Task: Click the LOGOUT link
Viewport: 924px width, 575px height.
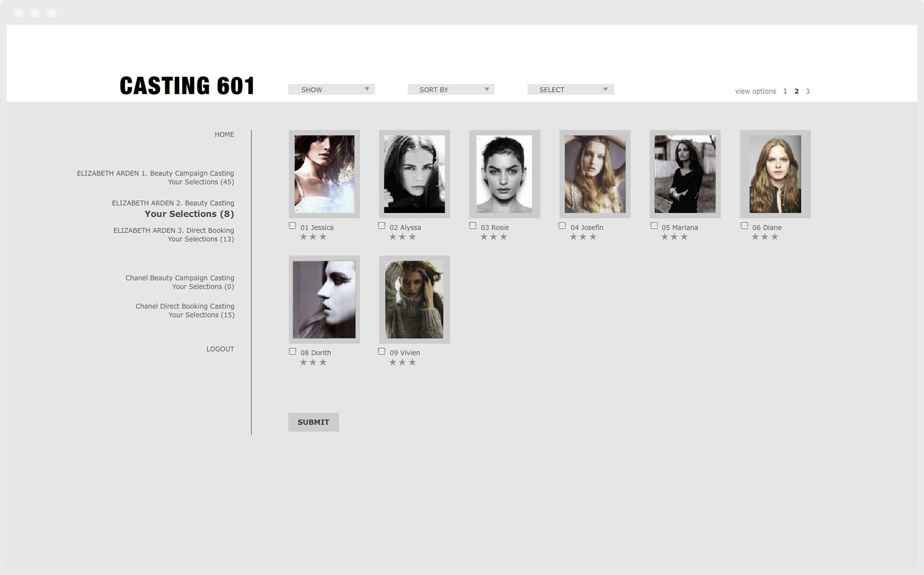Action: 220,349
